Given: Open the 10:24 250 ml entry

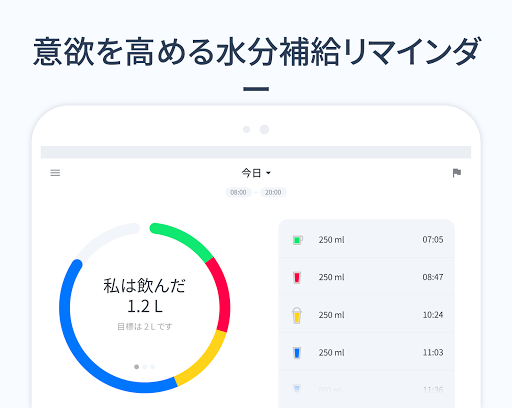Looking at the screenshot, I should coord(367,314).
